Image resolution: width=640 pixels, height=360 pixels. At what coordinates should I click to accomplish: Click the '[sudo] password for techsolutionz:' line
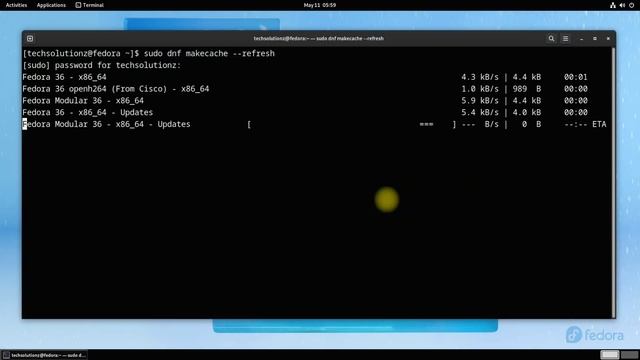pos(102,65)
